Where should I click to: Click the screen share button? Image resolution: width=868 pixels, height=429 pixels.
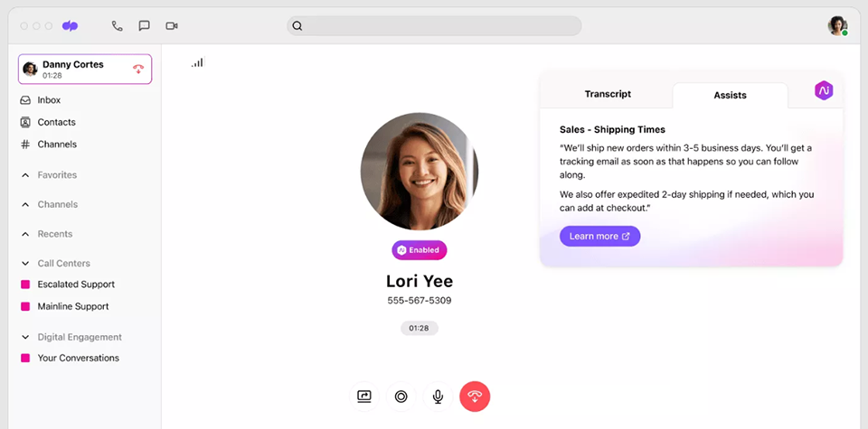pos(364,396)
